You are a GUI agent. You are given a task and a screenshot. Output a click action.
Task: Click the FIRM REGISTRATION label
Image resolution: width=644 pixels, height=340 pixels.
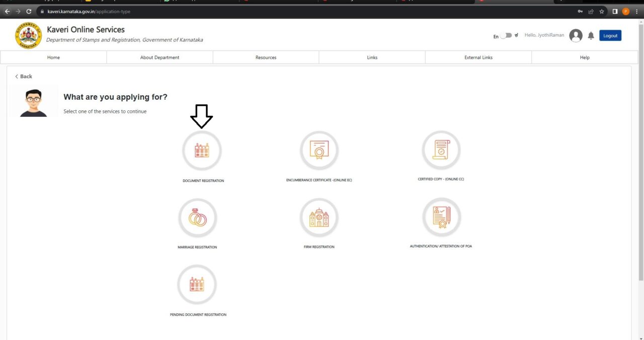tap(319, 247)
